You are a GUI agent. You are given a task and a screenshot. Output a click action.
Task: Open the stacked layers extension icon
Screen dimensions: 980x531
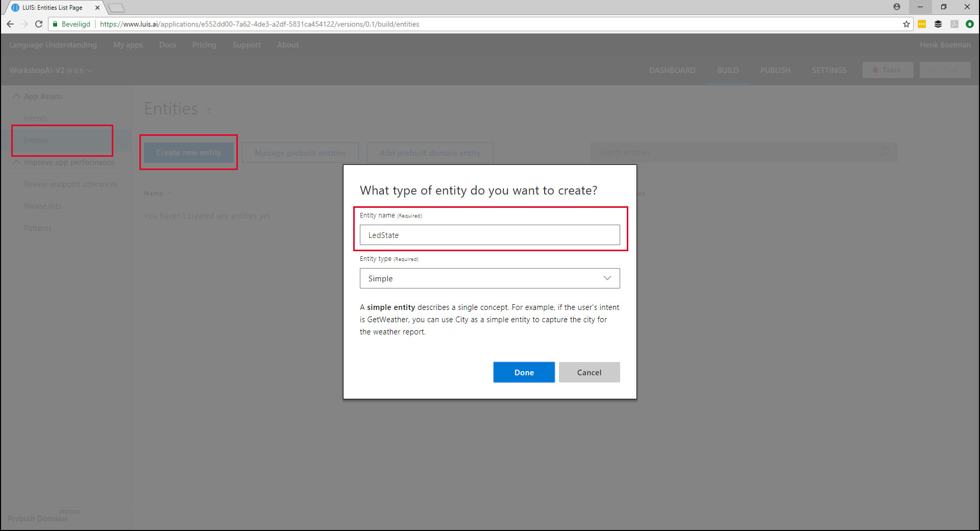[x=938, y=24]
